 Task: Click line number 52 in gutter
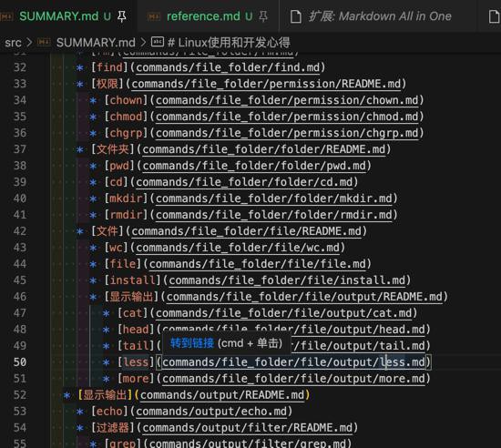point(20,395)
